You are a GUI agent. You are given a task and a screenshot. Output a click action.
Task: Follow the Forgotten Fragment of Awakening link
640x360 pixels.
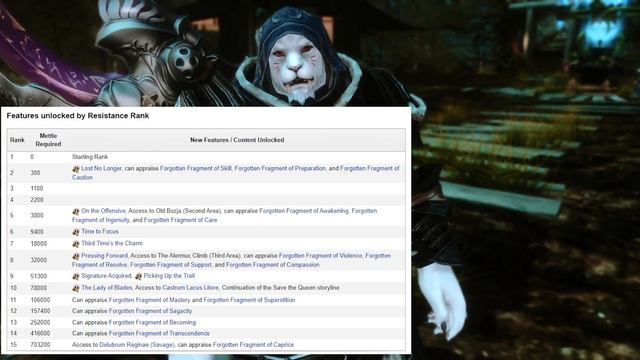[x=304, y=211]
